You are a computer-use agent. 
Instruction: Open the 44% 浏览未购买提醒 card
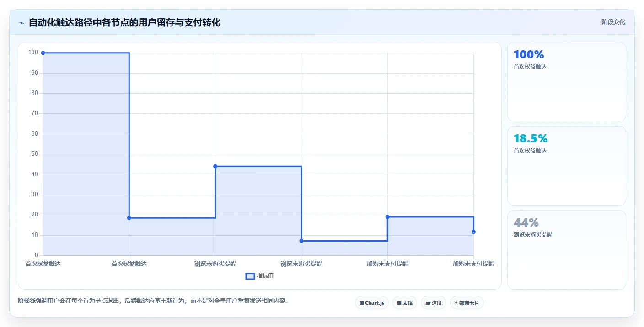(x=567, y=250)
